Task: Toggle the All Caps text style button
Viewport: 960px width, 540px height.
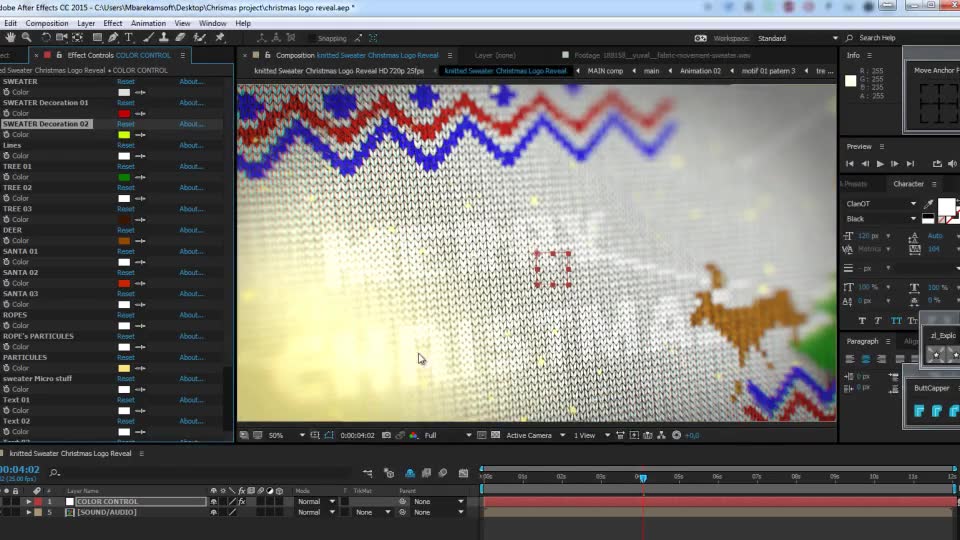Action: pyautogui.click(x=896, y=320)
